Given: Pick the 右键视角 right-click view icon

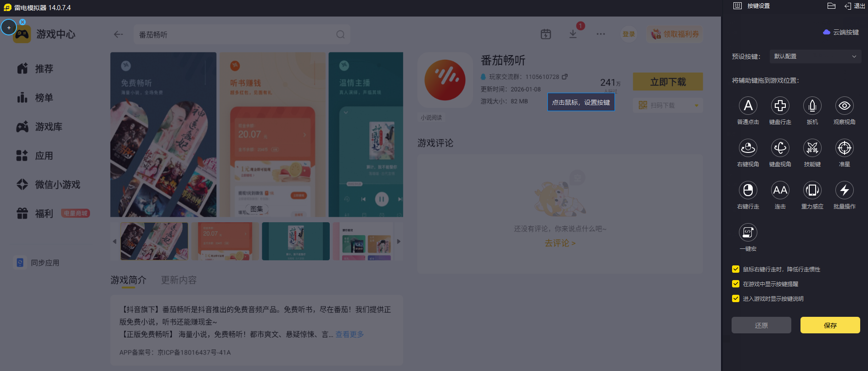Looking at the screenshot, I should tap(748, 148).
